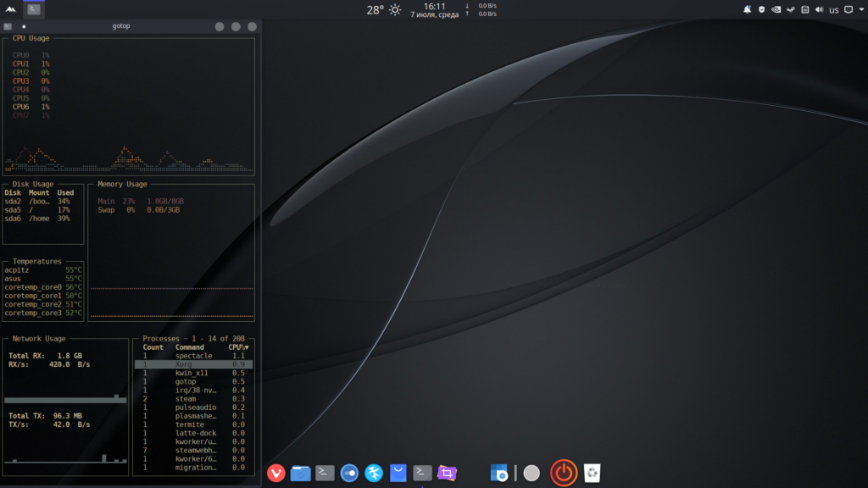Open the Vivaldi browser from the dock
The width and height of the screenshot is (868, 488).
click(x=275, y=473)
